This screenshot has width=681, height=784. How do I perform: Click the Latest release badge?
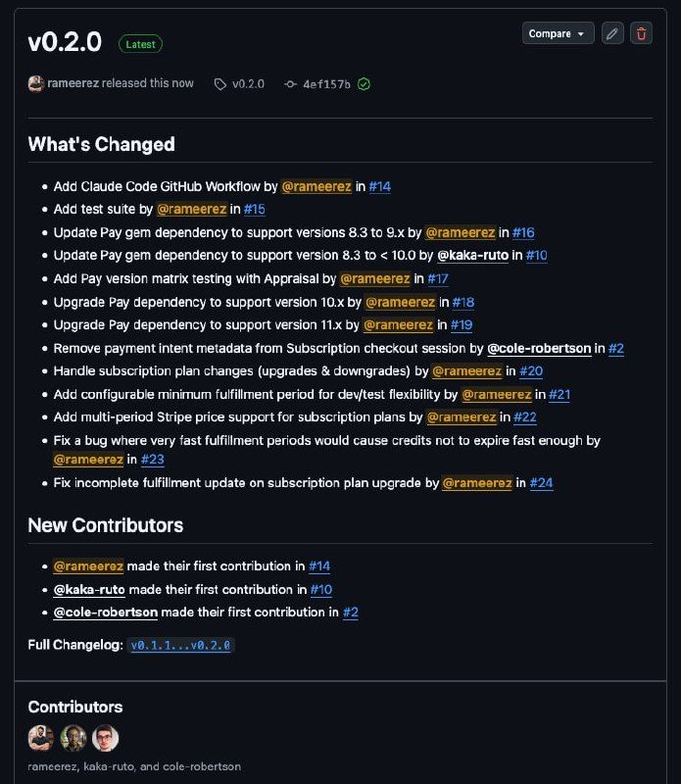[140, 44]
